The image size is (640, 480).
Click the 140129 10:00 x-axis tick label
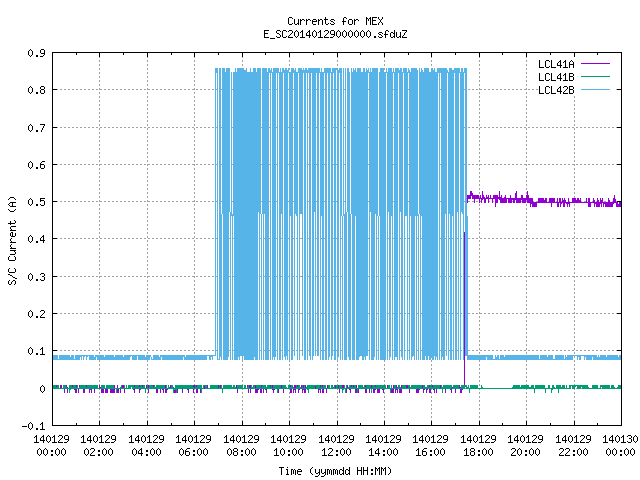tap(288, 446)
